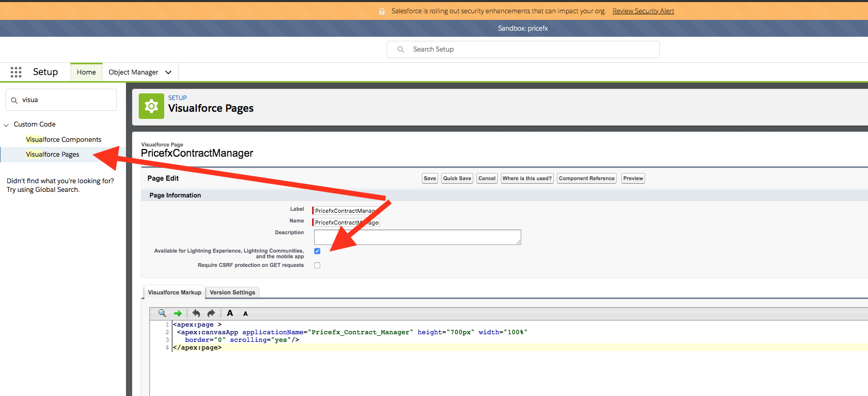Image resolution: width=868 pixels, height=396 pixels.
Task: Go to the Home tab in Setup
Action: click(86, 72)
